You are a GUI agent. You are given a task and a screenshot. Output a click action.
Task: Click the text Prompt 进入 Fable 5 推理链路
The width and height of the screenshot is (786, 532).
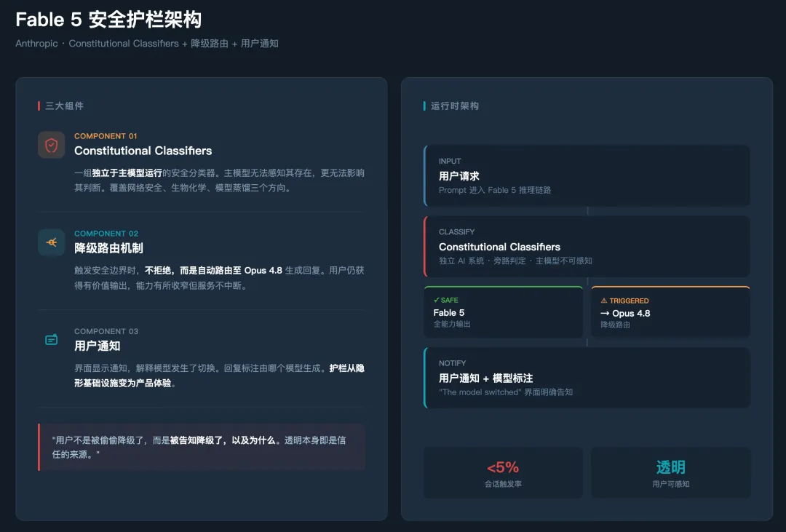tap(495, 190)
